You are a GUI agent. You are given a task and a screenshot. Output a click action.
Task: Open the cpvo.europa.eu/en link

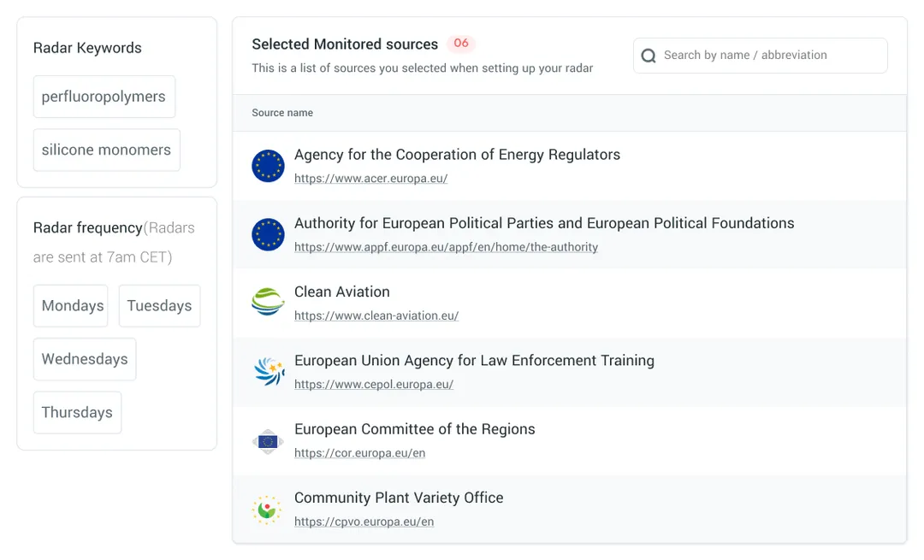(364, 522)
